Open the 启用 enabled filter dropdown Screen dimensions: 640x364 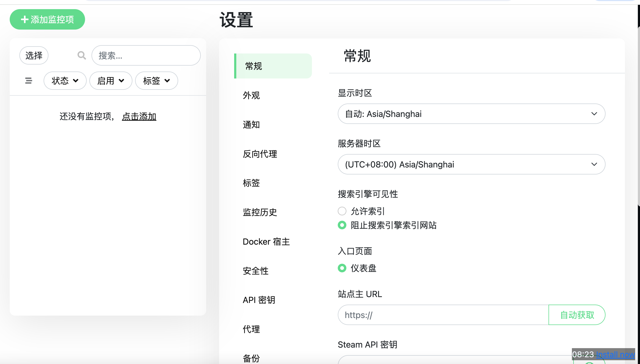click(x=111, y=81)
